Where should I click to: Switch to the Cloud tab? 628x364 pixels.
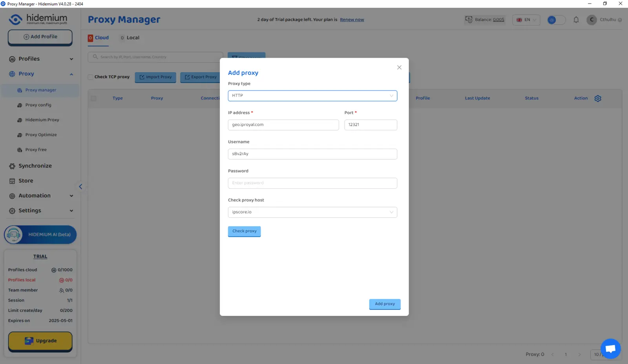pyautogui.click(x=98, y=38)
